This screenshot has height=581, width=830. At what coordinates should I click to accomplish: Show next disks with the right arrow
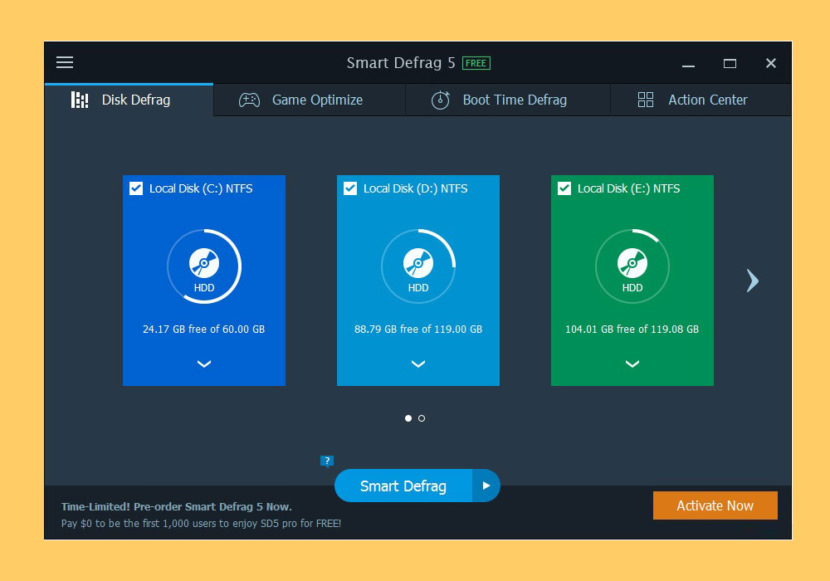pyautogui.click(x=752, y=280)
